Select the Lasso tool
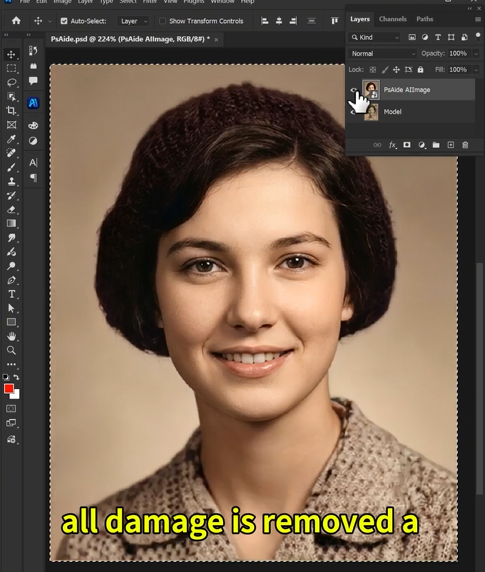This screenshot has height=572, width=485. click(11, 82)
